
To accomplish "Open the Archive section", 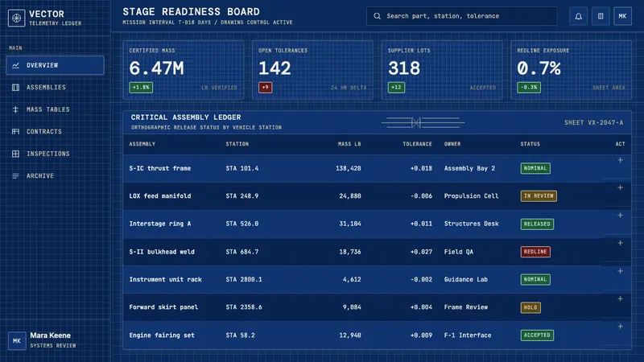I will coord(55,176).
